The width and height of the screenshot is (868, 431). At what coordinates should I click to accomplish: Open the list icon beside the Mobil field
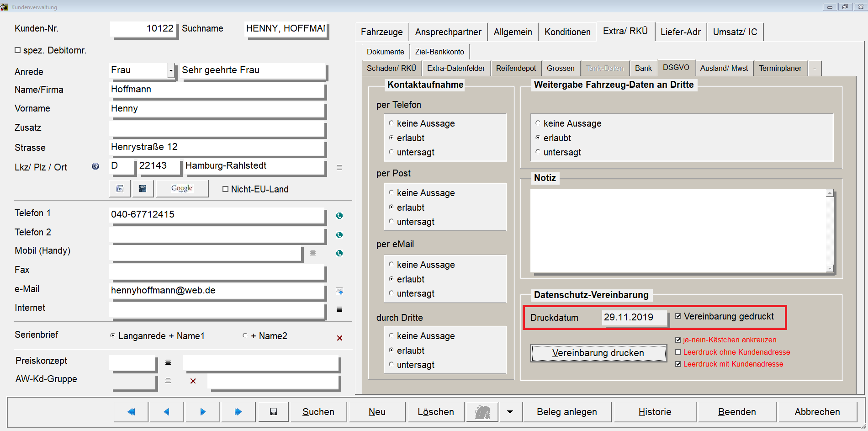(x=313, y=253)
